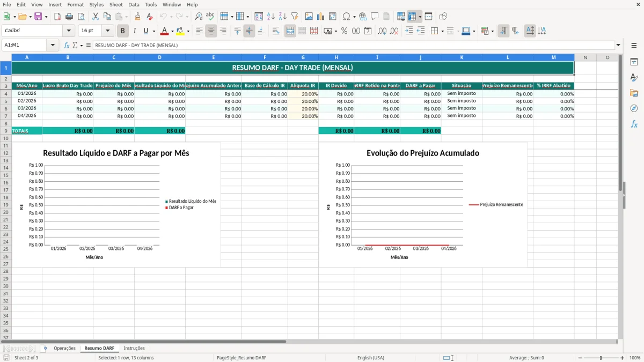Insert hyperlink icon
Screen dimensions: 644x362
tap(363, 17)
